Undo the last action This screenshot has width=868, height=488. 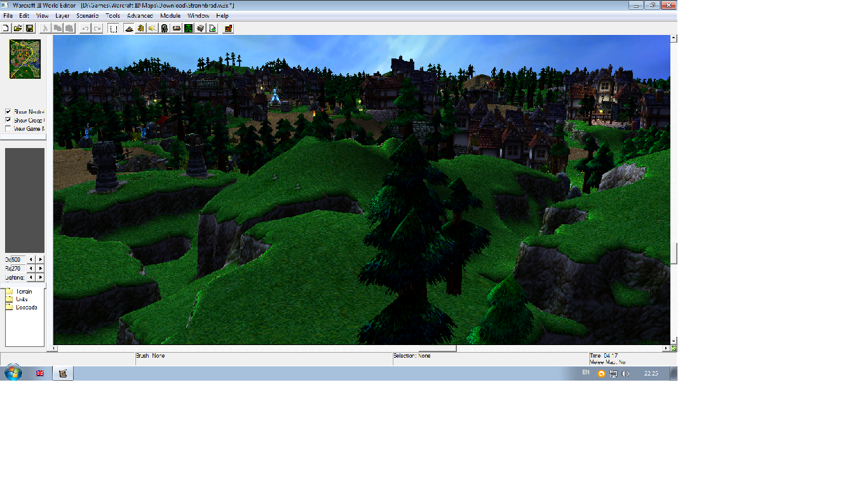point(85,28)
